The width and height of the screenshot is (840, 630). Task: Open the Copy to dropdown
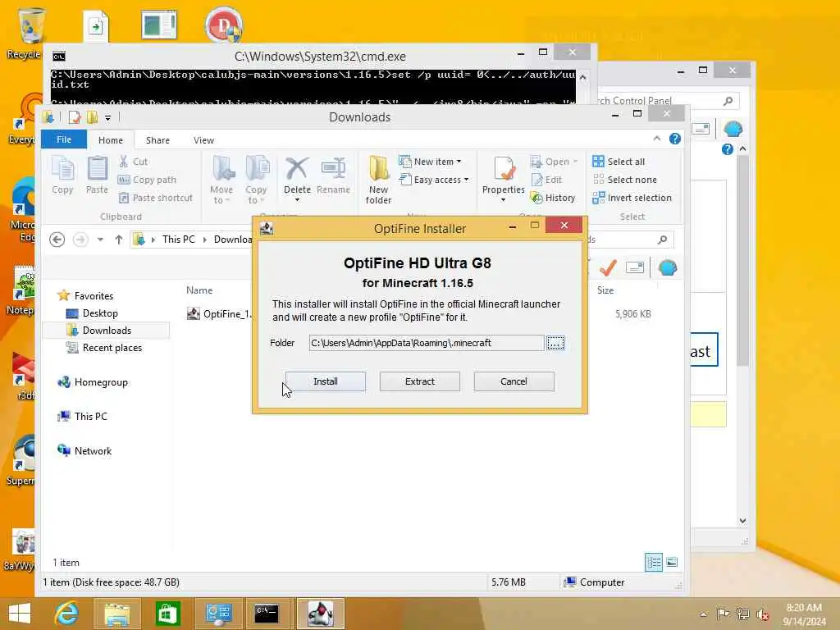pyautogui.click(x=256, y=180)
